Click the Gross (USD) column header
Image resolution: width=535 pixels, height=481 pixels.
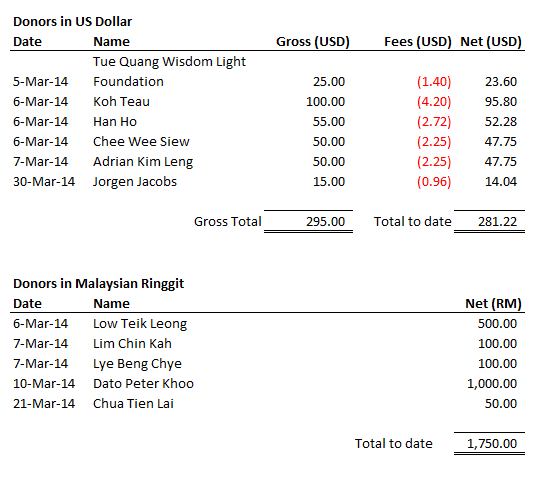point(313,42)
